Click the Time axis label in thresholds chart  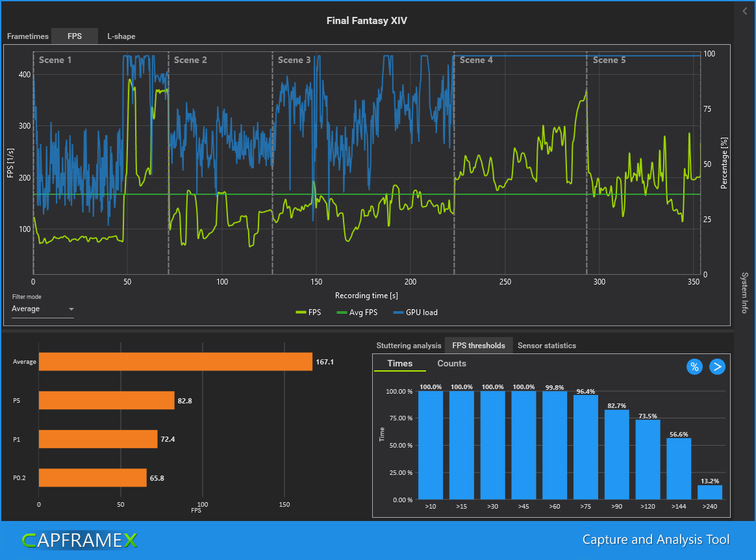coord(382,434)
